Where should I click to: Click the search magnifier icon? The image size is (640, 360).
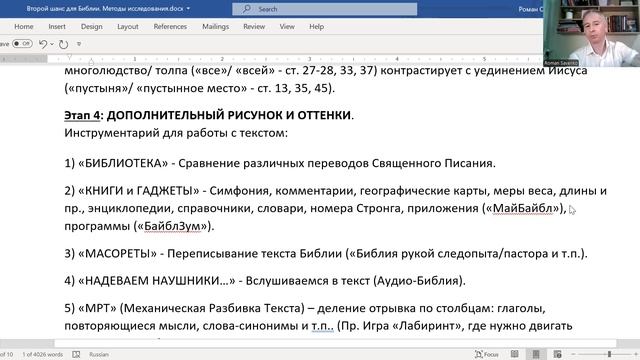pyautogui.click(x=247, y=9)
